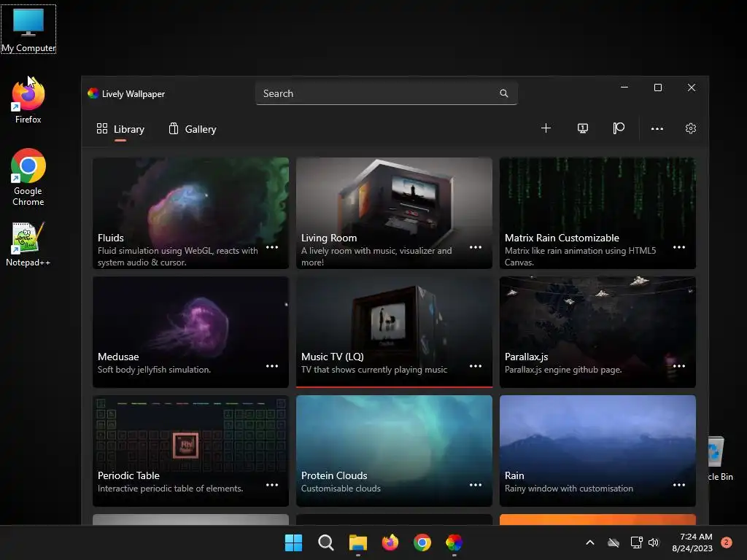Click Lively Wallpaper taskbar icon
The width and height of the screenshot is (747, 560).
click(x=454, y=542)
